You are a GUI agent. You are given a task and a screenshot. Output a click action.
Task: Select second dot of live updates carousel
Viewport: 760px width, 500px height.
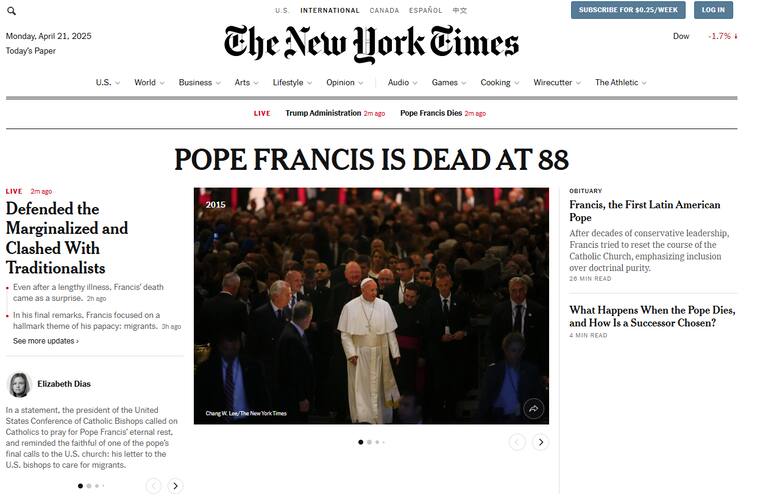(x=88, y=486)
